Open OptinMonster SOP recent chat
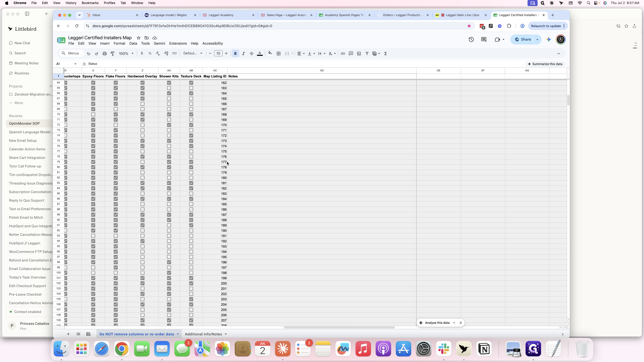This screenshot has height=362, width=644. tap(24, 123)
